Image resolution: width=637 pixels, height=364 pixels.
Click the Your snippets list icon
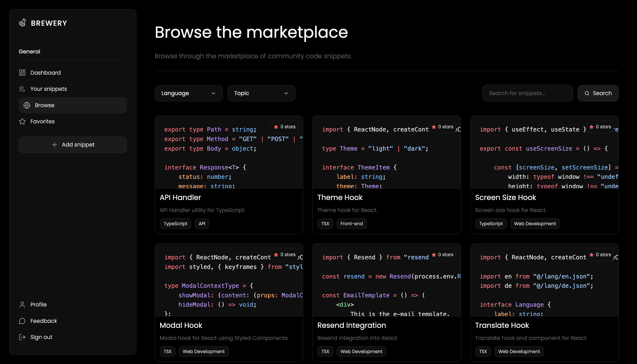point(22,89)
